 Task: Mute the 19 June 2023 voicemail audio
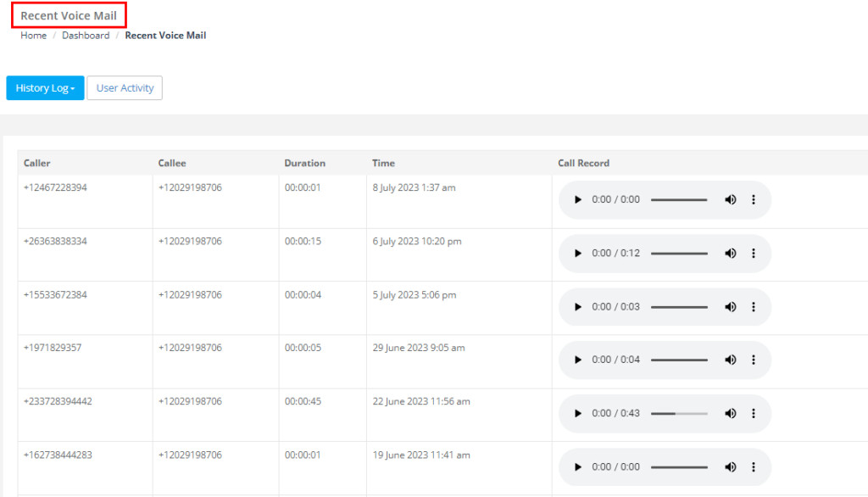click(731, 467)
